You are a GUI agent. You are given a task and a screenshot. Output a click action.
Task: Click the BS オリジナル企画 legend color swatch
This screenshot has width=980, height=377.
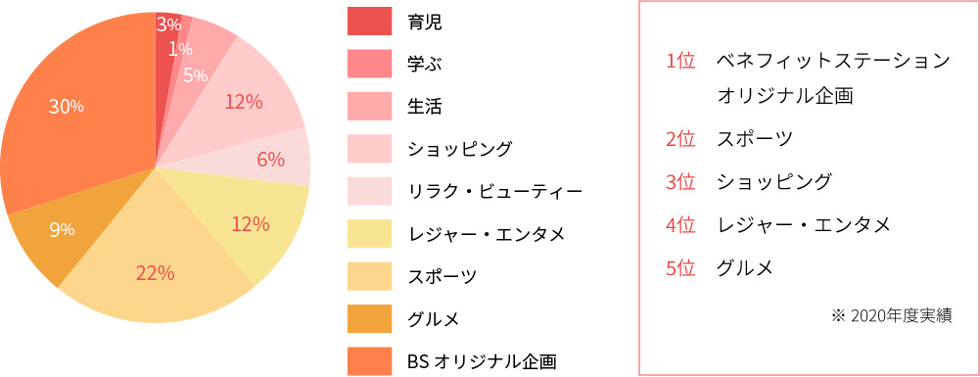[369, 361]
